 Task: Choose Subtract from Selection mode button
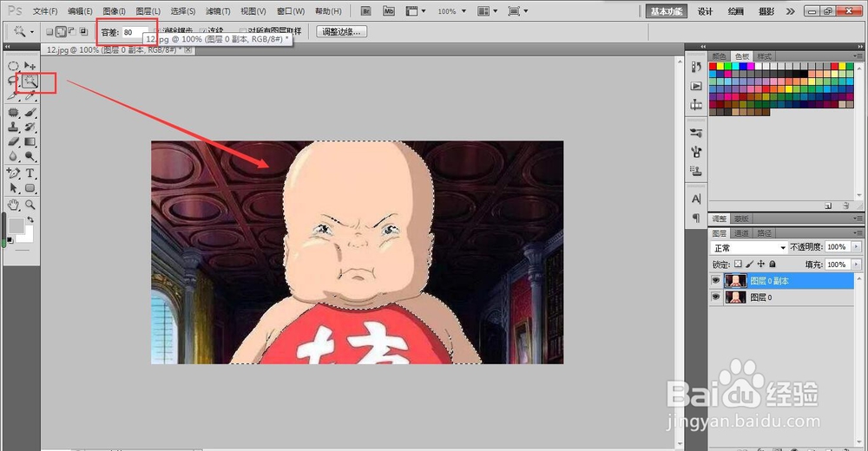coord(72,31)
